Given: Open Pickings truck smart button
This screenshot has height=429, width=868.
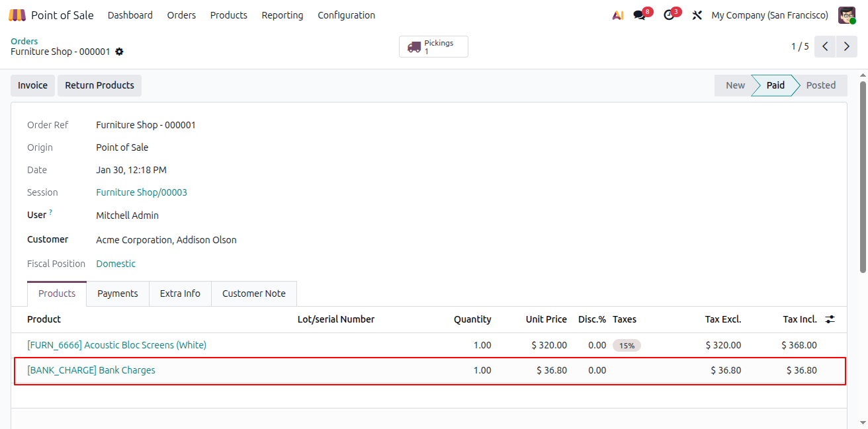Looking at the screenshot, I should click(x=433, y=47).
